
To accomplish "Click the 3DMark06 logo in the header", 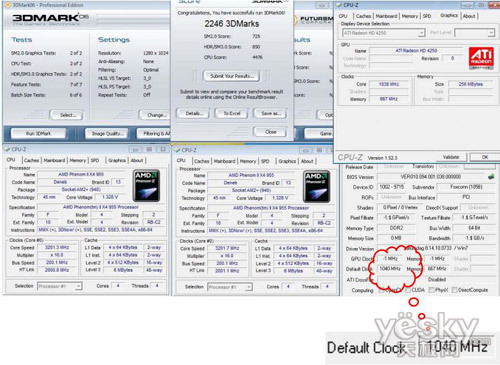I will [x=51, y=19].
